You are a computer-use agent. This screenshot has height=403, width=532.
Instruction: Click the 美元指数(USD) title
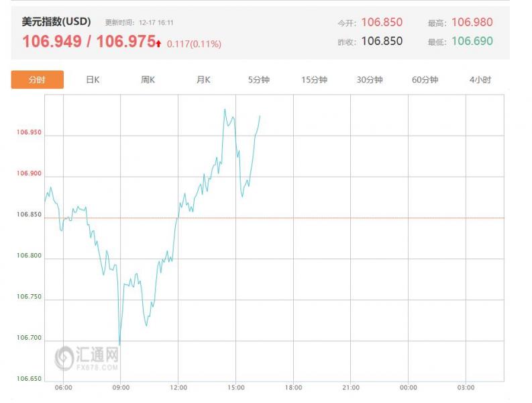pos(56,22)
